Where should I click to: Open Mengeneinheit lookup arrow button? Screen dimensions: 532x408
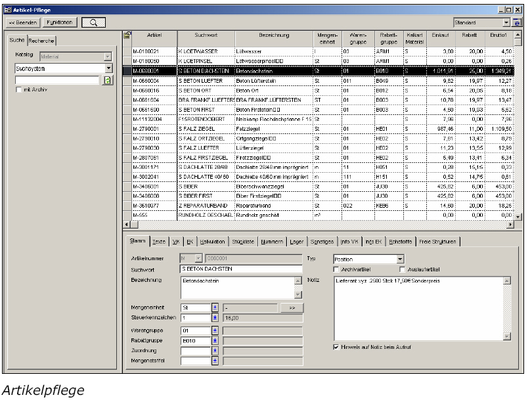[215, 307]
